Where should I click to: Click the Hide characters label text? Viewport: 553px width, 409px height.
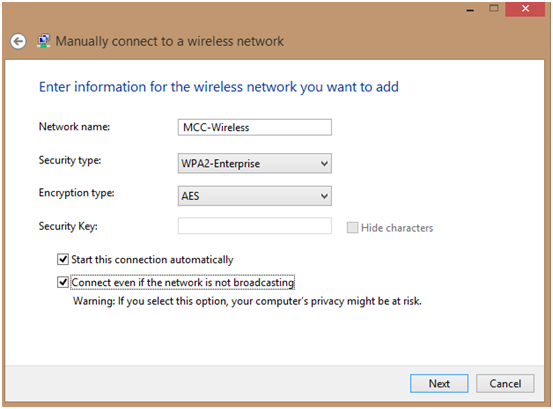[x=397, y=228]
